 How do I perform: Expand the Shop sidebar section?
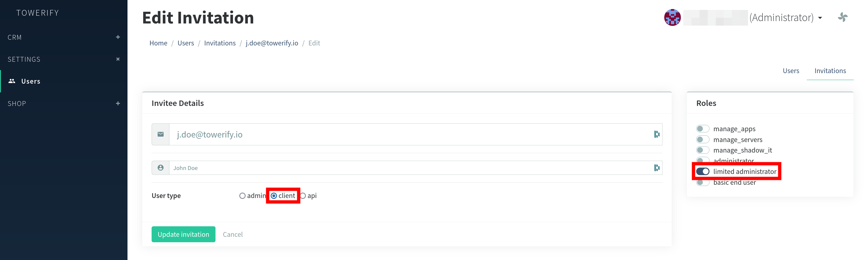(118, 103)
